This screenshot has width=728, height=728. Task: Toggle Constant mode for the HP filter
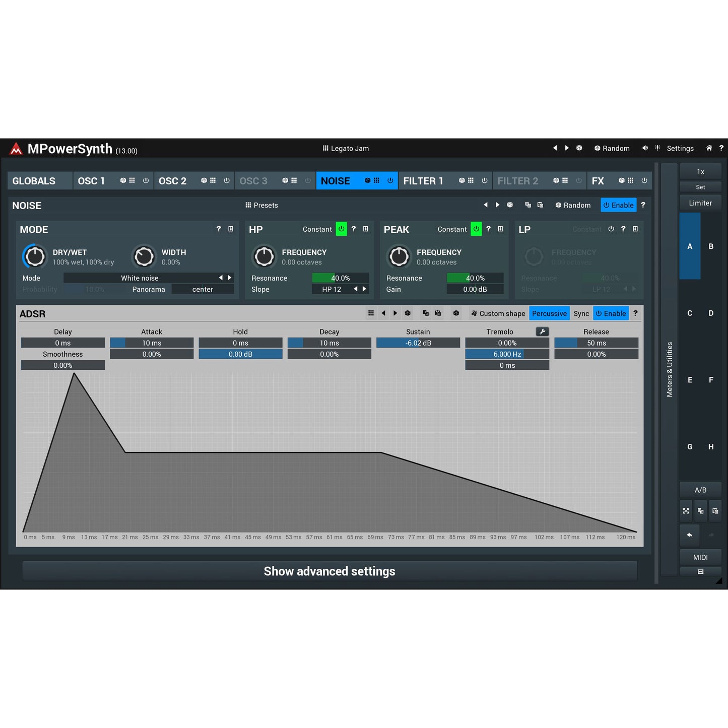click(x=341, y=229)
